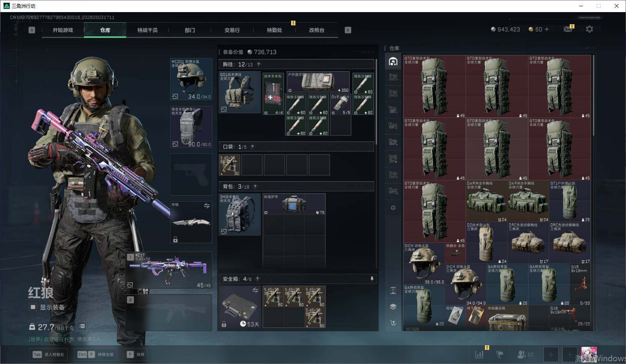Open the friends list showing 22
The width and height of the screenshot is (626, 364).
[525, 354]
